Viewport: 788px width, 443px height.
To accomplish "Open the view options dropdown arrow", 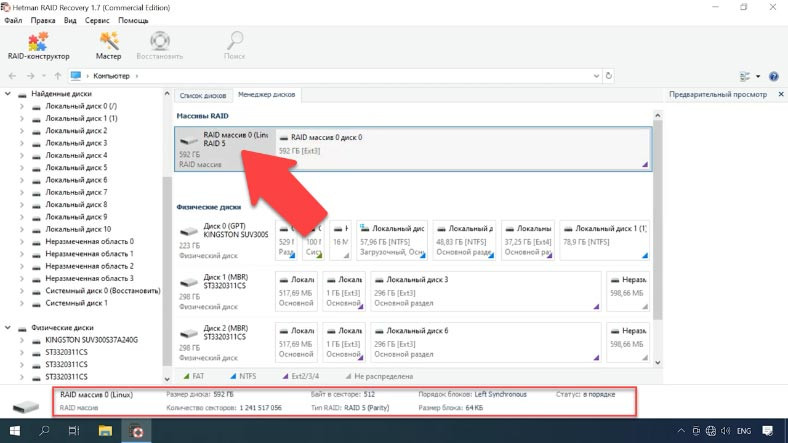I will [x=757, y=76].
